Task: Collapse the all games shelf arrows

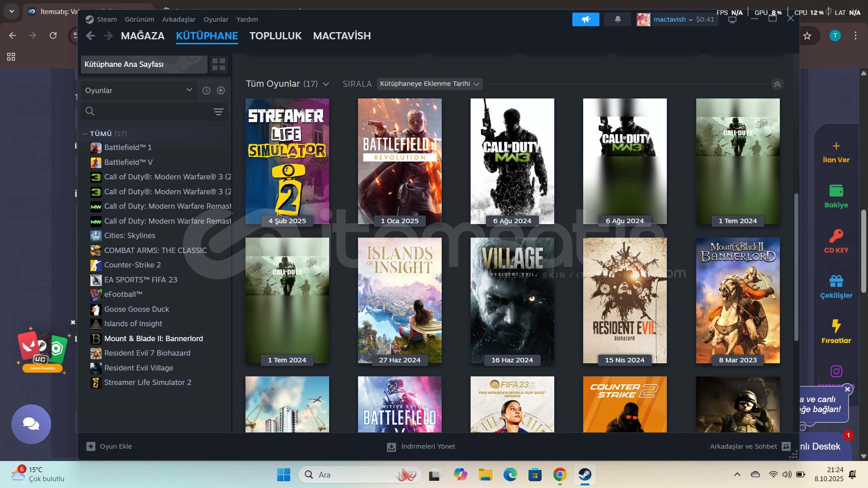Action: coord(777,84)
